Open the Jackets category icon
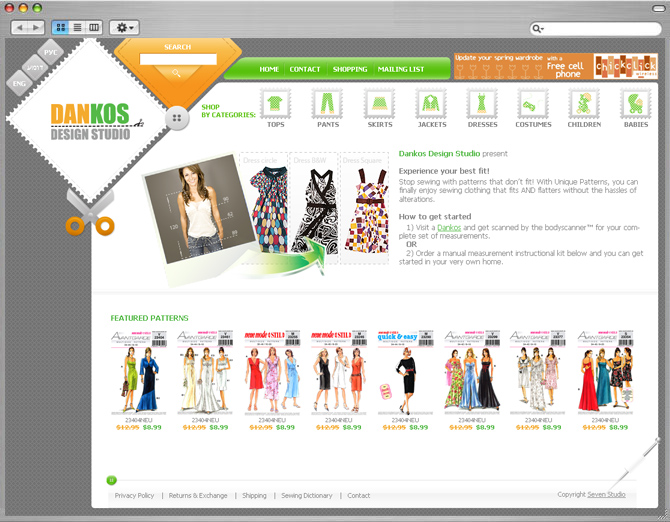The image size is (670, 522). [x=431, y=103]
